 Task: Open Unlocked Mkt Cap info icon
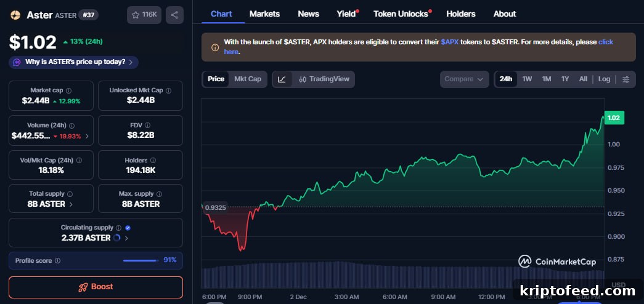[x=168, y=90]
